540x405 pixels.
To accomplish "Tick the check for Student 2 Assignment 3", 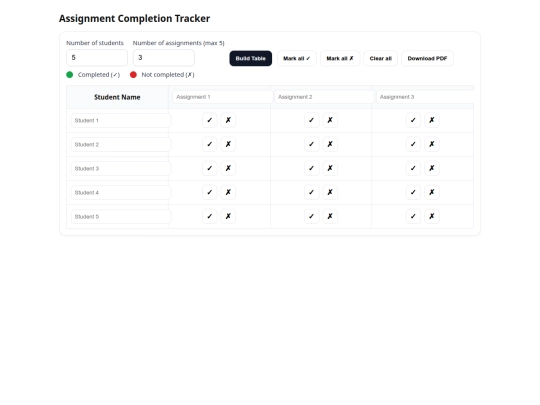I will coord(413,144).
